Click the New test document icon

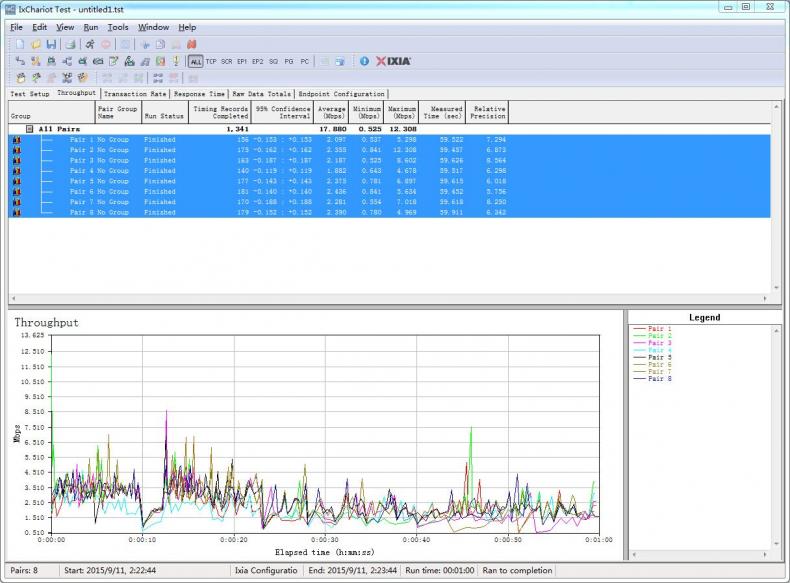click(20, 44)
